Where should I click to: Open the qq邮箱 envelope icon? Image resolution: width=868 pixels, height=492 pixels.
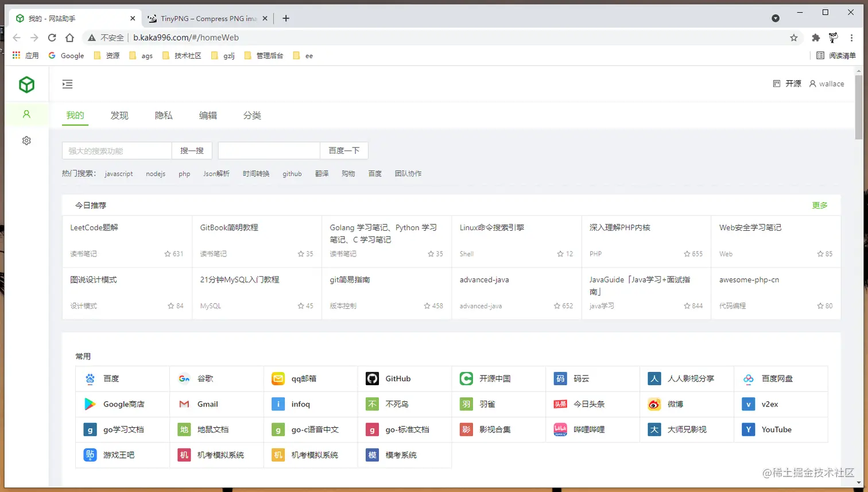tap(278, 379)
